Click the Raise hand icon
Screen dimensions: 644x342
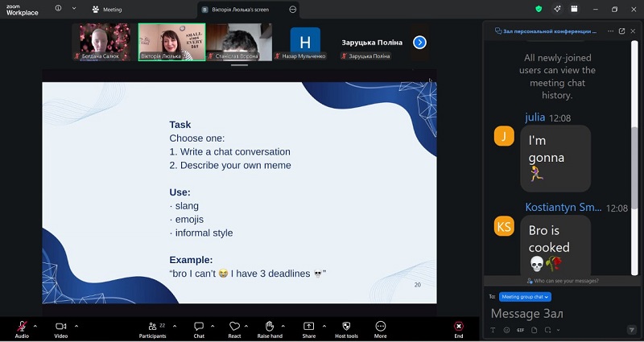268,326
